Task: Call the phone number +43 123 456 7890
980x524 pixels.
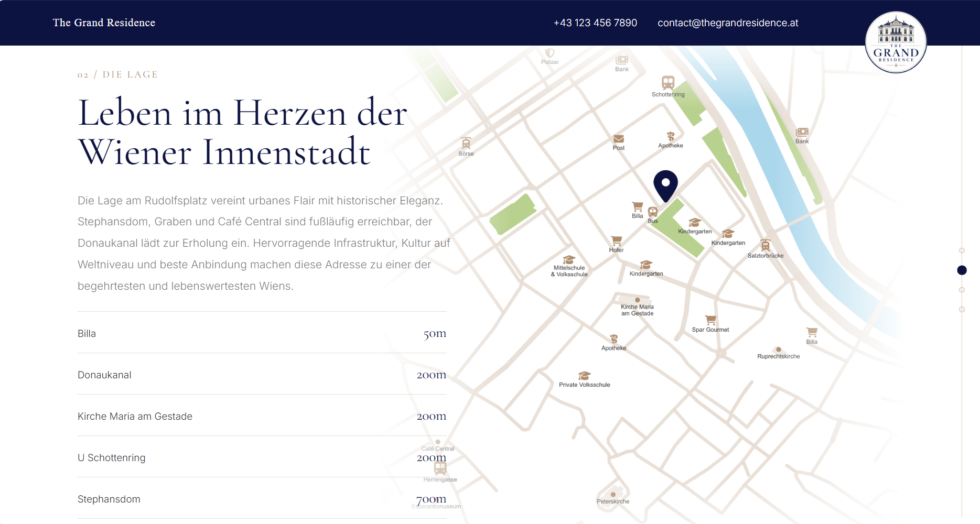Action: click(x=595, y=23)
